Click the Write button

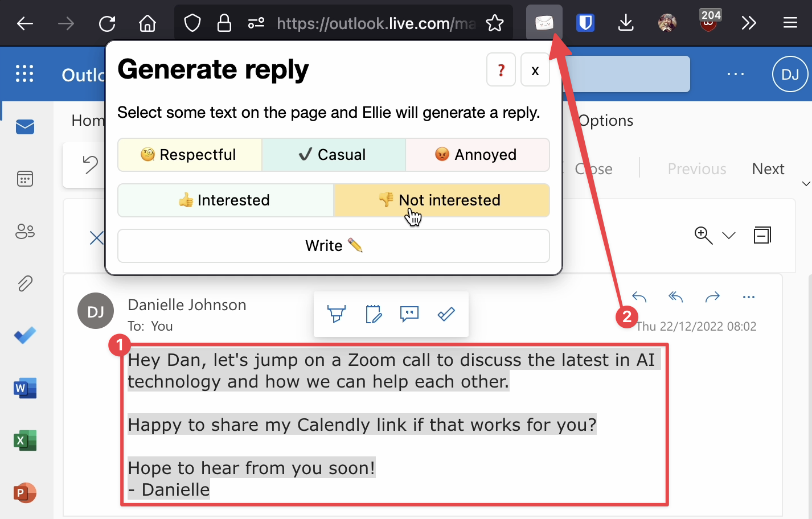pos(334,246)
